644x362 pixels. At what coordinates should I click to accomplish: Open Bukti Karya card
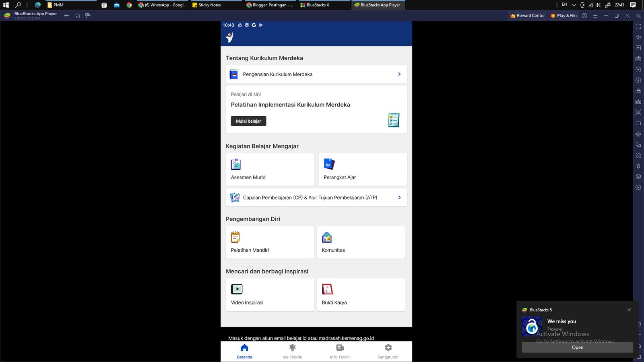[361, 295]
